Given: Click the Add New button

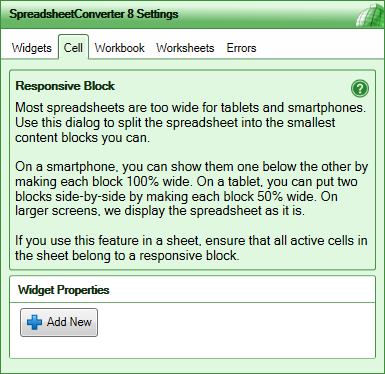Looking at the screenshot, I should pos(59,322).
